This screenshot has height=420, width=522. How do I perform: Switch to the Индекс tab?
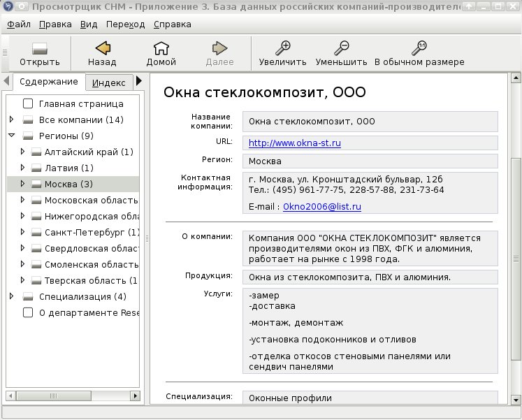(108, 83)
